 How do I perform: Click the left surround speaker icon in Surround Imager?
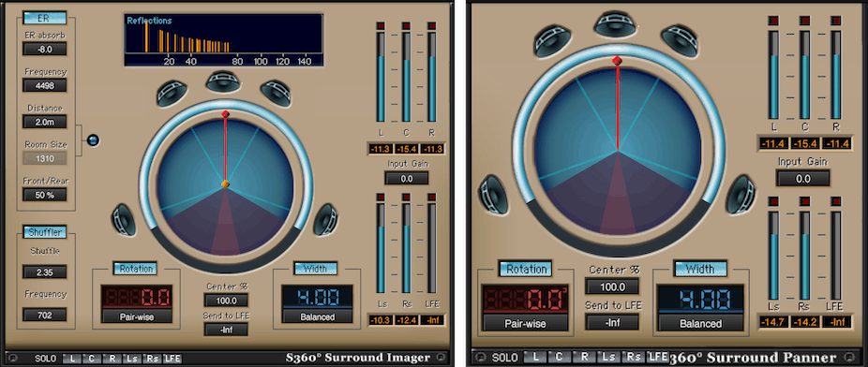tap(124, 219)
